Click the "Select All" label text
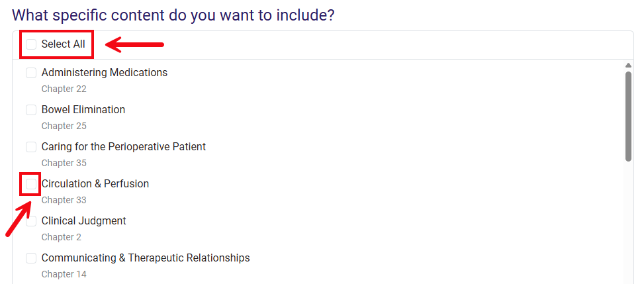The image size is (644, 284). 63,44
